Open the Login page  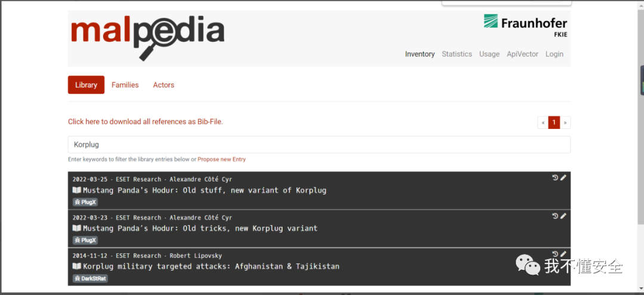555,54
